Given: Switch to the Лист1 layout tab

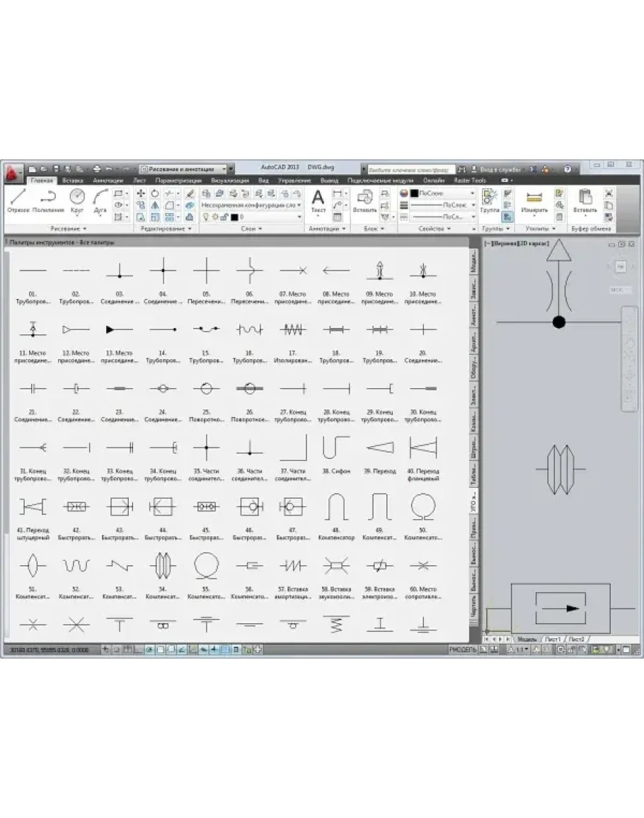Looking at the screenshot, I should 552,639.
